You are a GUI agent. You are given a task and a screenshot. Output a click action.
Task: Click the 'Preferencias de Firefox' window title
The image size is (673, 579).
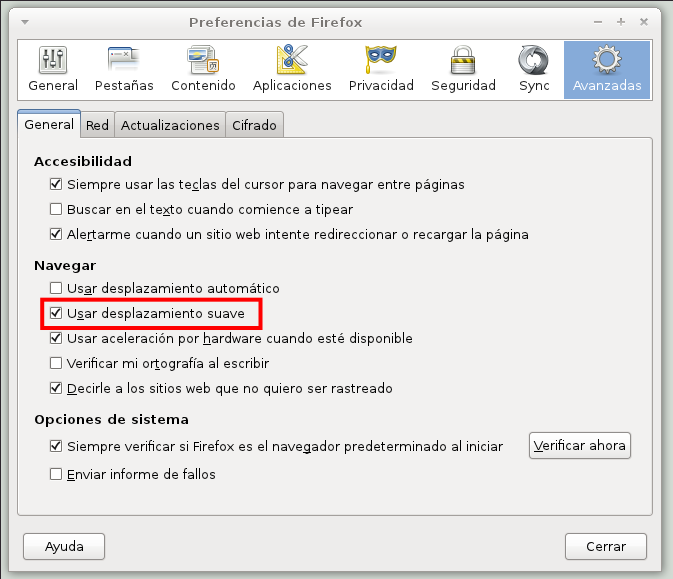(x=276, y=22)
